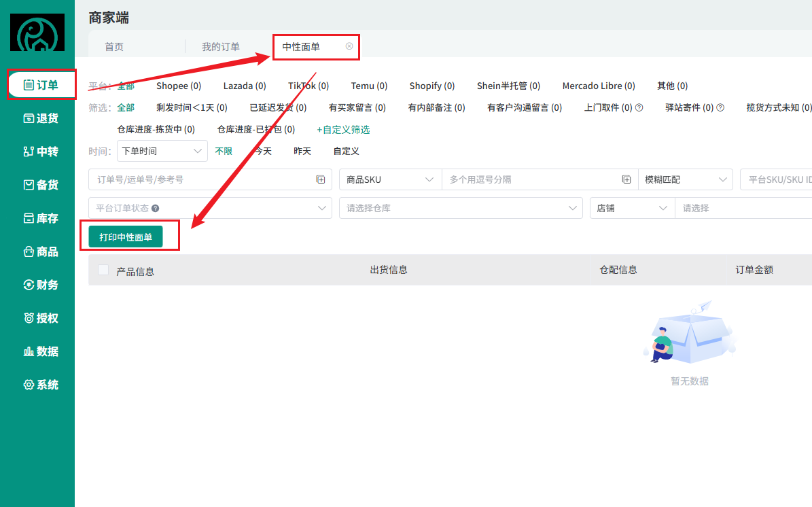Viewport: 812px width, 507px height.
Task: Open the 备货 section in sidebar
Action: [x=41, y=185]
